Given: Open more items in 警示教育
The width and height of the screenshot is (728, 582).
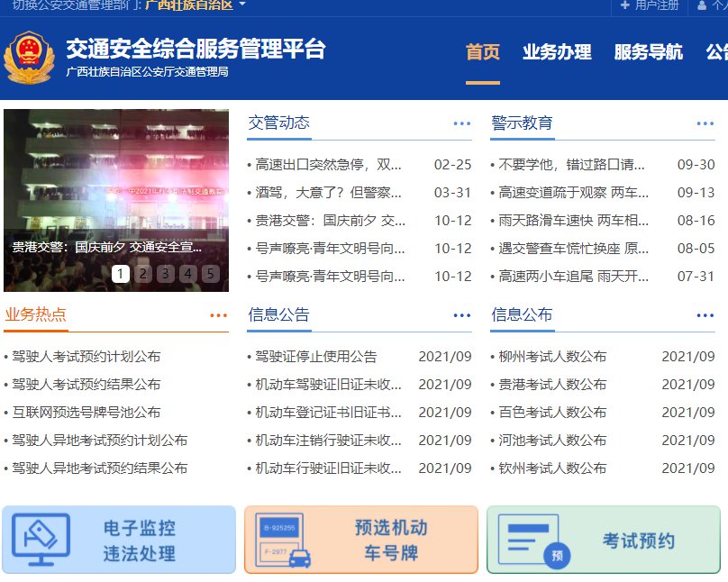Looking at the screenshot, I should tap(705, 123).
